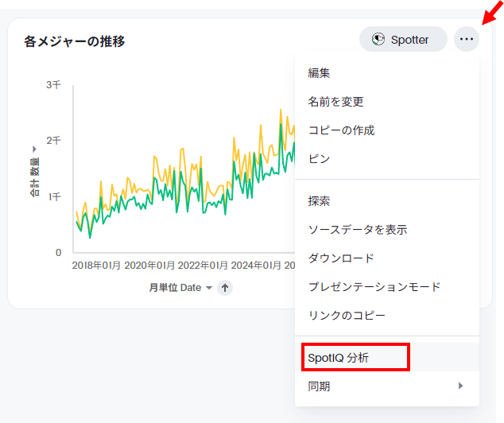This screenshot has width=504, height=423.
Task: Click the chart title 各メジャーの推移
Action: tap(74, 41)
